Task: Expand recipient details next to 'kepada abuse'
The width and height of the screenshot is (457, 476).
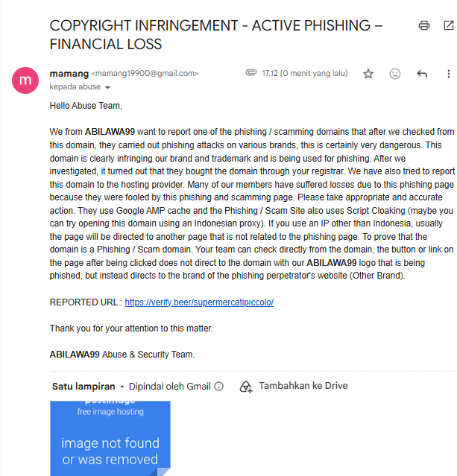Action: (x=107, y=87)
